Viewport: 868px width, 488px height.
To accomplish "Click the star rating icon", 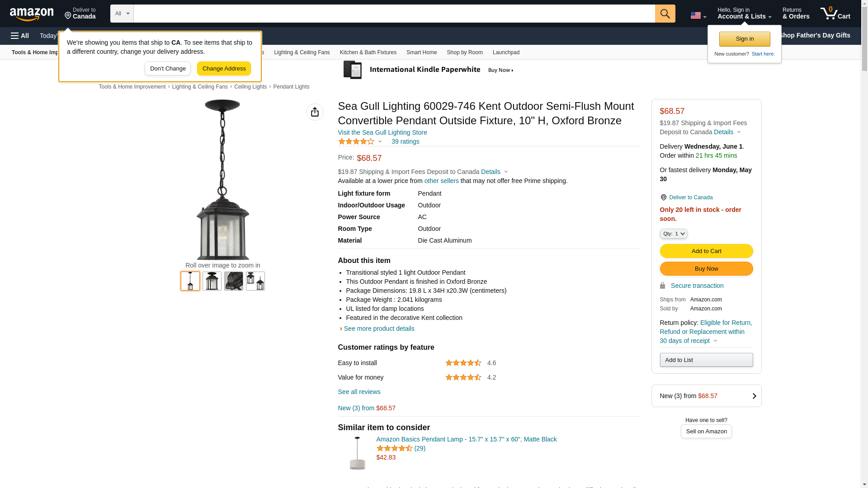I will pyautogui.click(x=356, y=141).
